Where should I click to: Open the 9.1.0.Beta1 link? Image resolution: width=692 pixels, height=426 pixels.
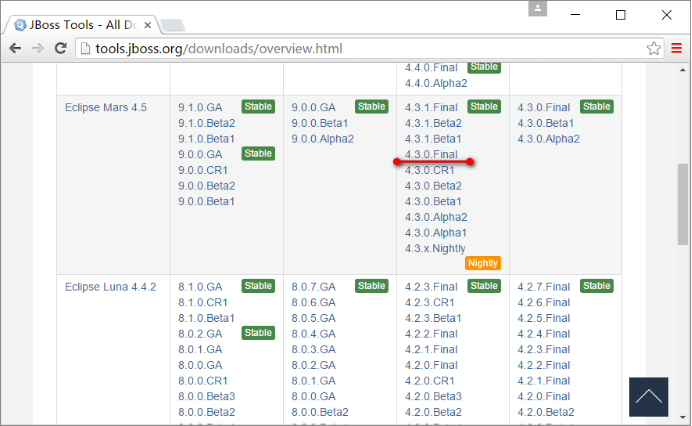coord(207,139)
